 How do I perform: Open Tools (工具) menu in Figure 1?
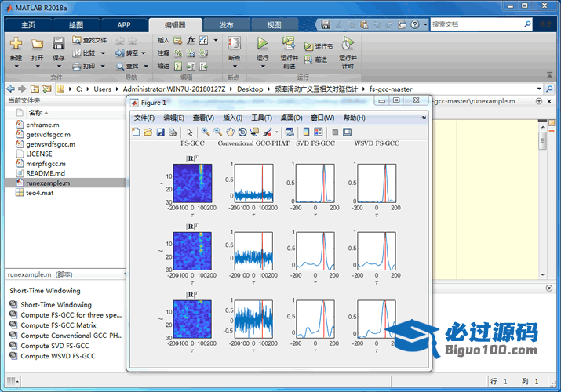click(x=261, y=118)
